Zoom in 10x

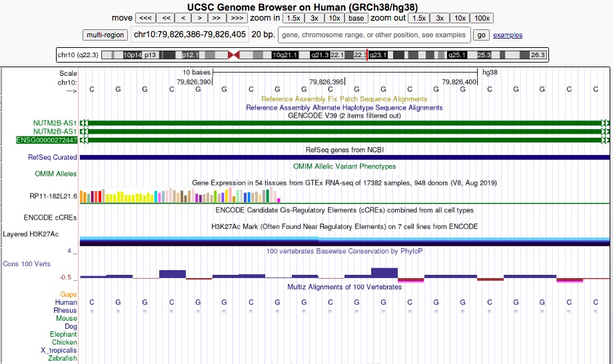(334, 18)
